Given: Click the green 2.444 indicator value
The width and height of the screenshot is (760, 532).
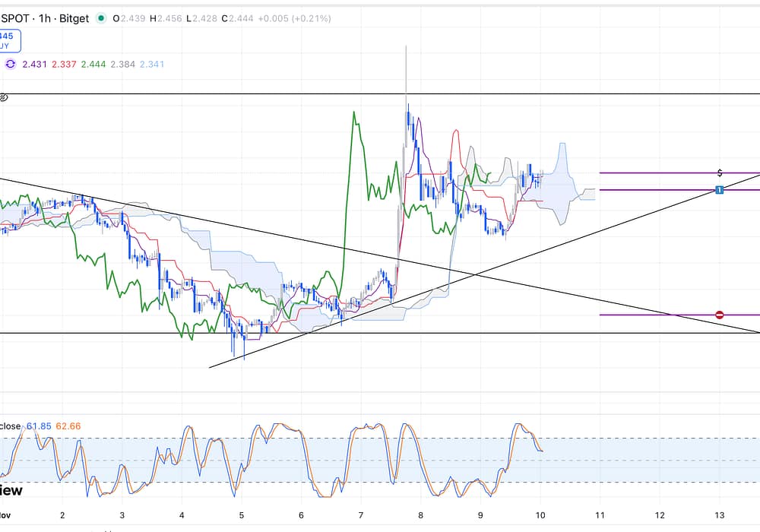Looking at the screenshot, I should click(93, 65).
